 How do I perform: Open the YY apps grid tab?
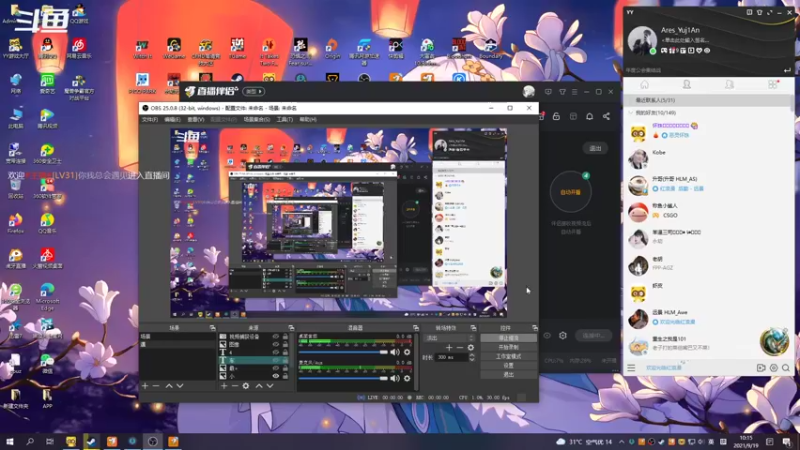pyautogui.click(x=772, y=85)
